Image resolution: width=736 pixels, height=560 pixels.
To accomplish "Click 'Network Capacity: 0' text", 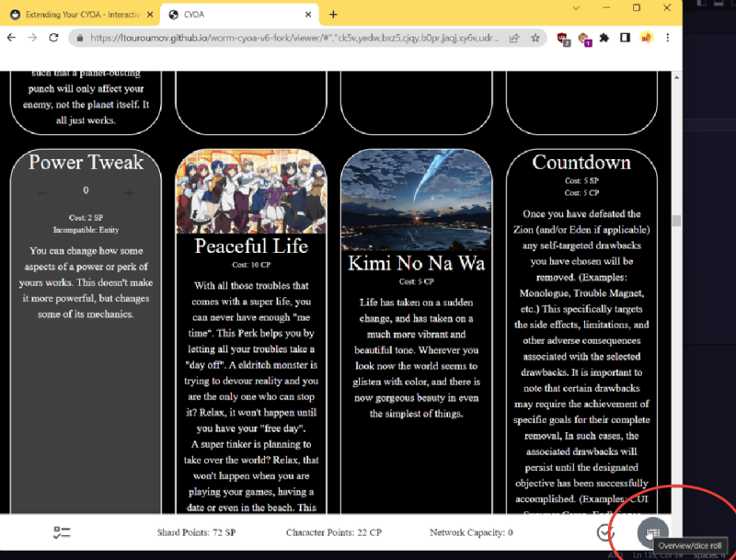I will click(471, 532).
